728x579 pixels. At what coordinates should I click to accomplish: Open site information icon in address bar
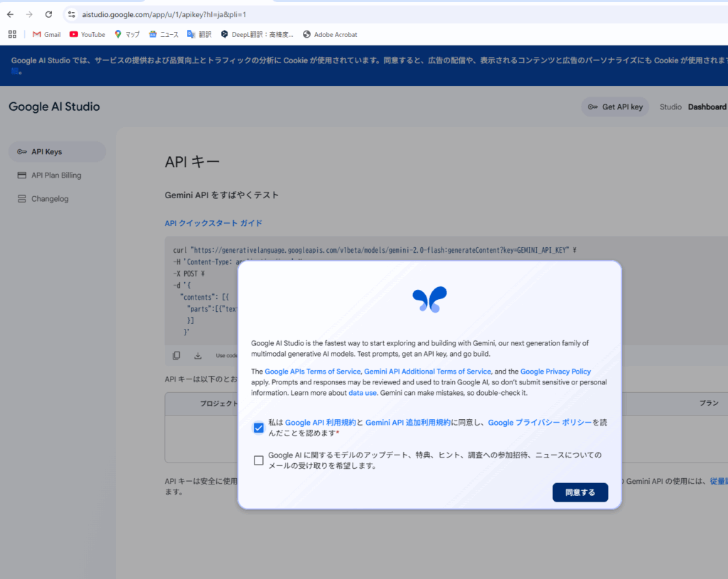click(x=72, y=14)
